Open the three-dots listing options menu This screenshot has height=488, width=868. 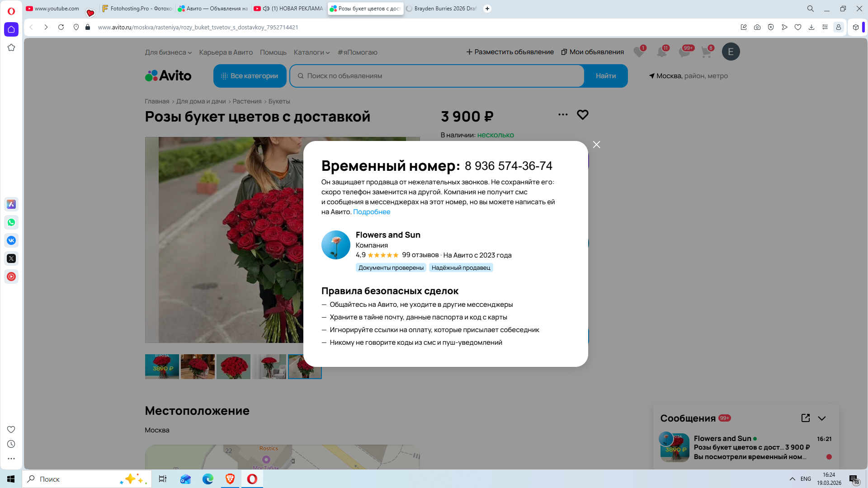pos(563,115)
